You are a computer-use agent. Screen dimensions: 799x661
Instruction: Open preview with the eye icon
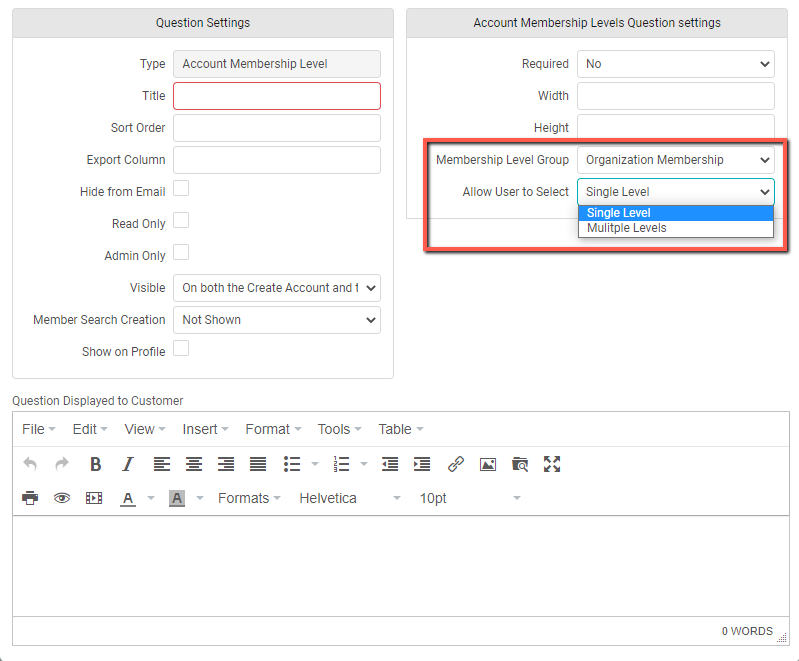pos(62,498)
